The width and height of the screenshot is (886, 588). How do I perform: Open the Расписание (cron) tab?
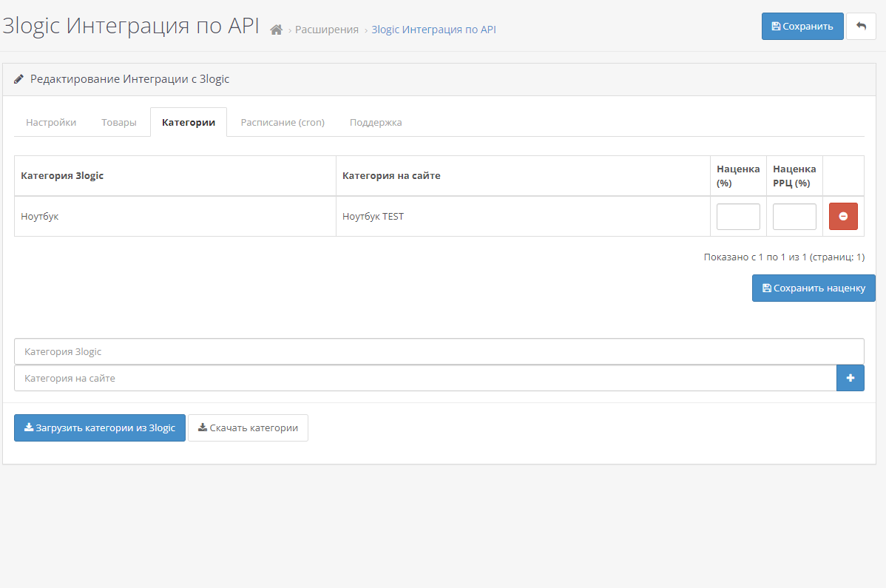283,123
